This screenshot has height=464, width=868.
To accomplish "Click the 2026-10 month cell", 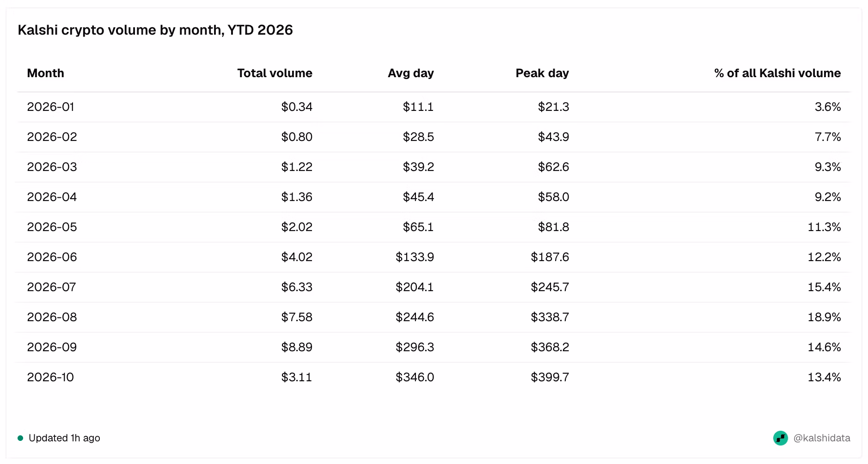I will click(50, 377).
